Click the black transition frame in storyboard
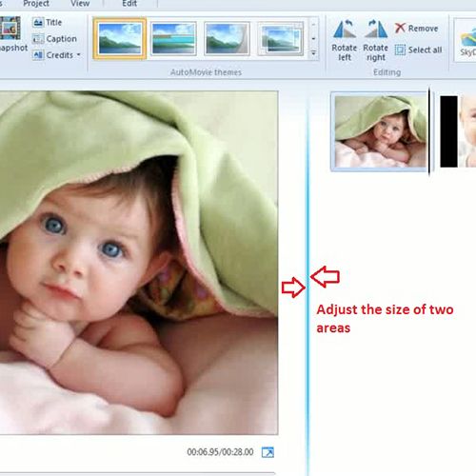This screenshot has width=476, height=476. pyautogui.click(x=448, y=131)
